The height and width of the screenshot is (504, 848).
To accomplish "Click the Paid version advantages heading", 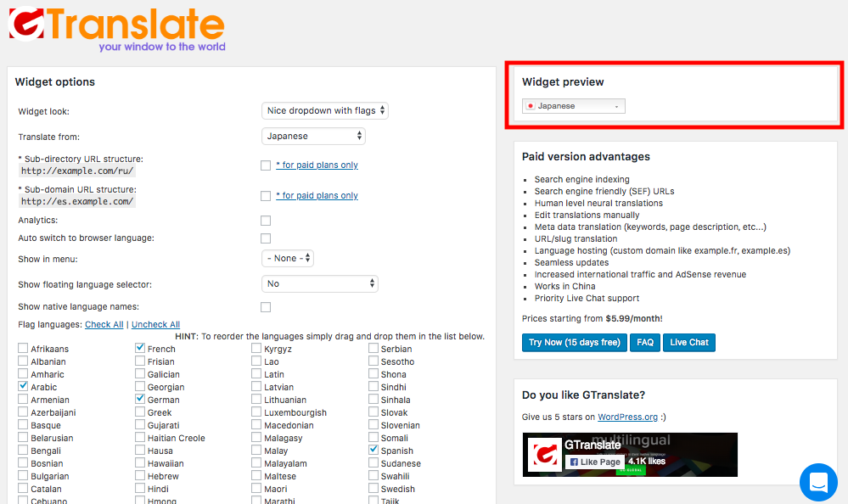I will pos(586,156).
